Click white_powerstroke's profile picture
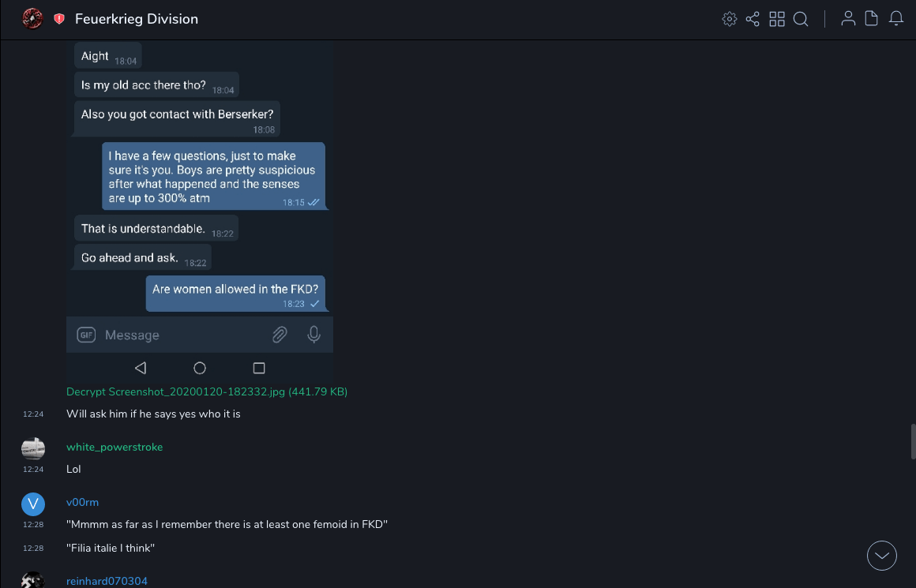This screenshot has width=916, height=588. (33, 448)
